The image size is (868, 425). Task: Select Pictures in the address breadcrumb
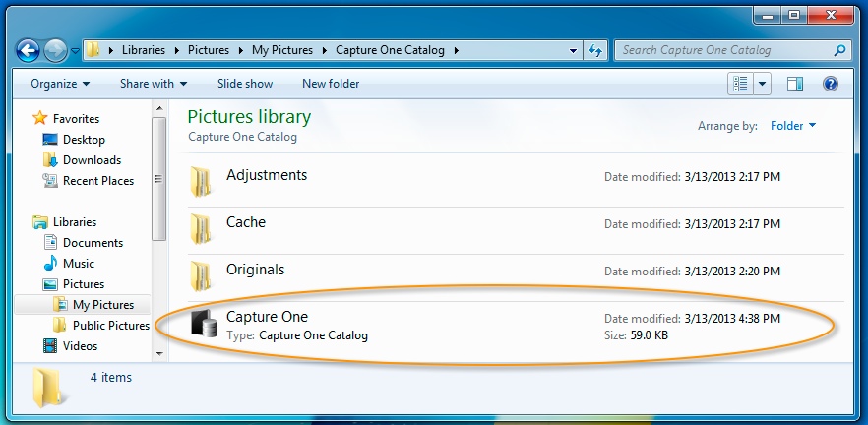pos(209,50)
